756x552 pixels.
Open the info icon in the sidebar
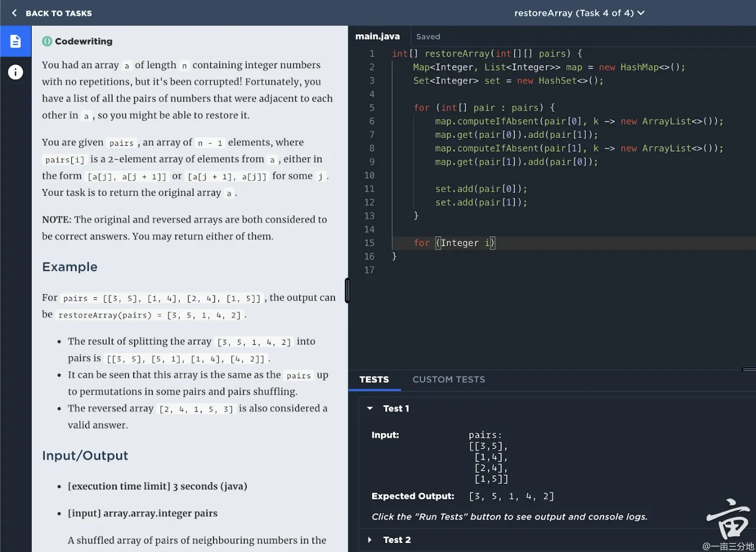(x=15, y=72)
